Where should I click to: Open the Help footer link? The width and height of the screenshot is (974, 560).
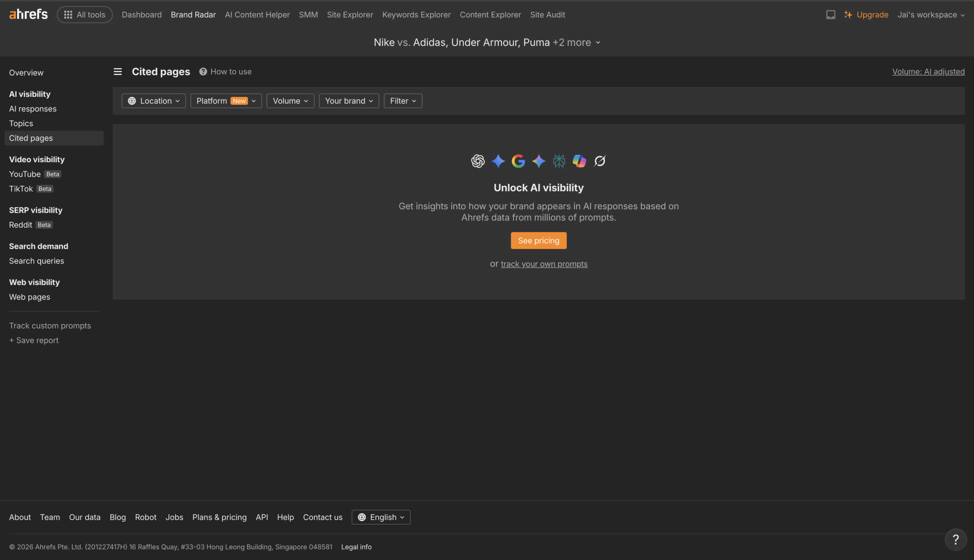tap(286, 517)
